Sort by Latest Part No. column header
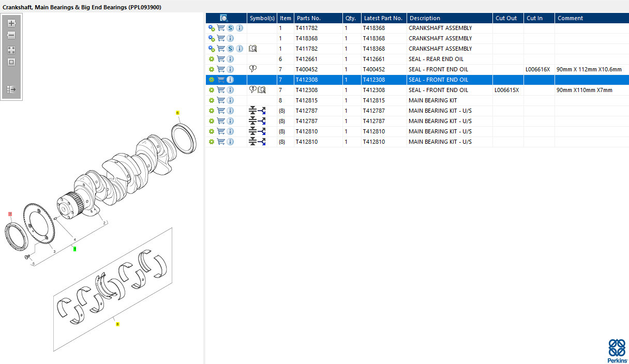 click(383, 18)
